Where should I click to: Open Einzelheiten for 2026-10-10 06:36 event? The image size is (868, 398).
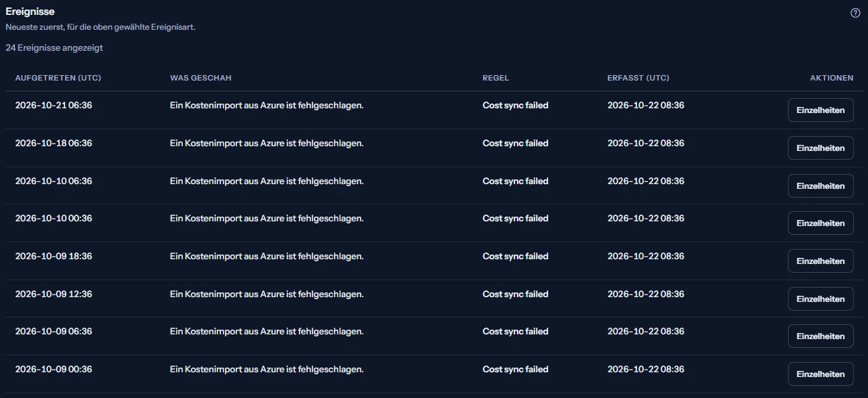pos(821,185)
